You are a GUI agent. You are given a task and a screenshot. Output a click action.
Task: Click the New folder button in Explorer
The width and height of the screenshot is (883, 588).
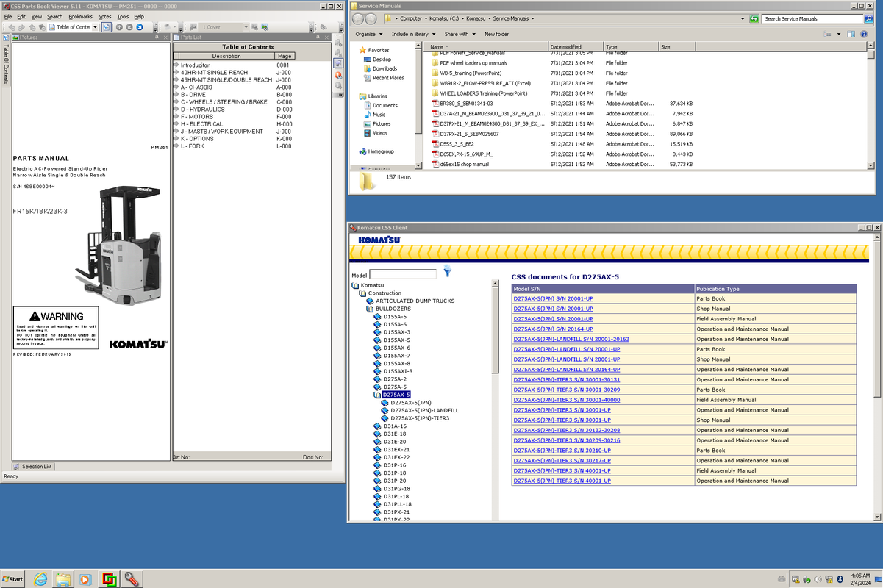click(x=496, y=34)
